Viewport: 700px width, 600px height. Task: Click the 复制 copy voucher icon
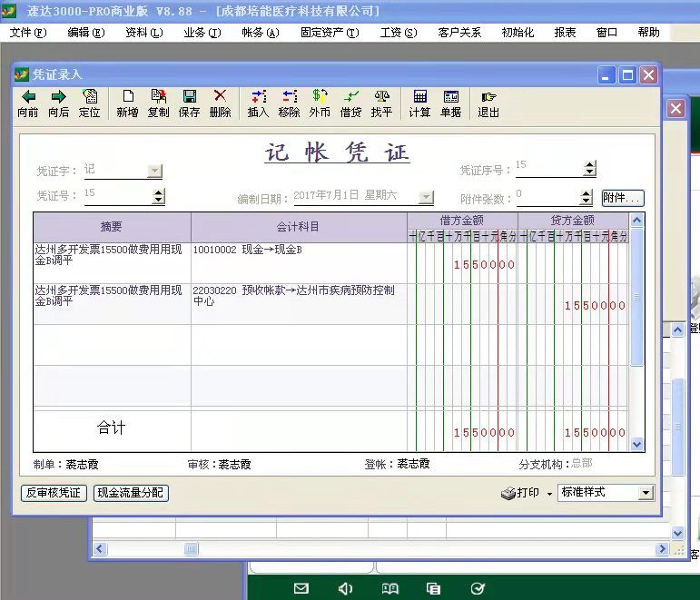point(158,97)
